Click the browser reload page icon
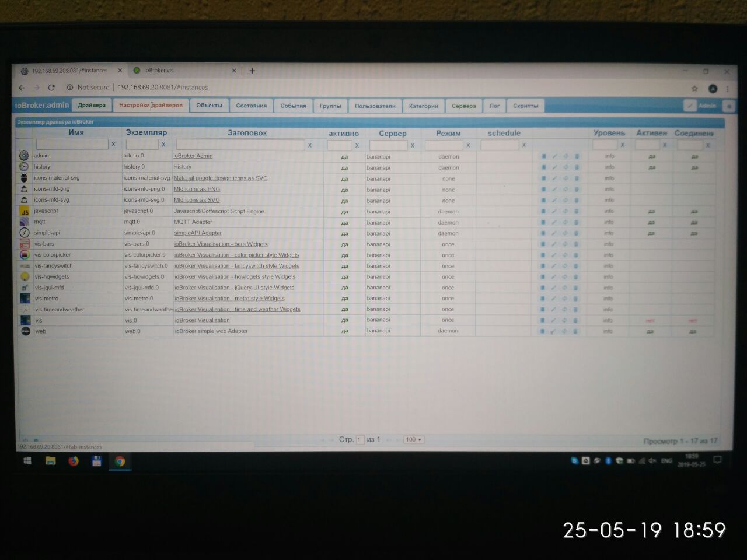This screenshot has width=747, height=560. click(x=51, y=87)
